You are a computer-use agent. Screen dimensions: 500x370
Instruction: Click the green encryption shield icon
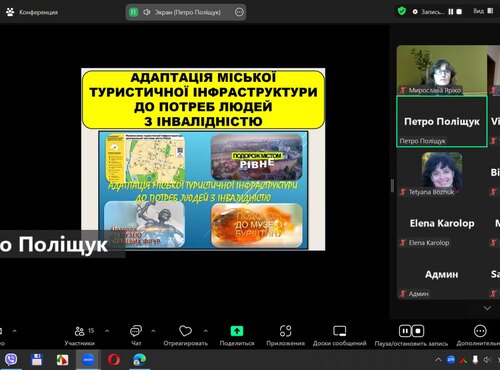[x=402, y=11]
